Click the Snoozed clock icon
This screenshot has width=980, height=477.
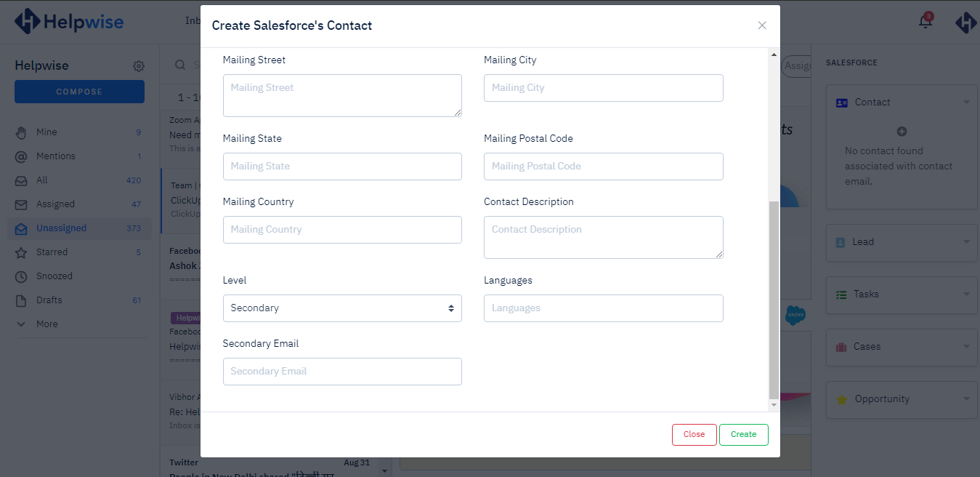(22, 276)
